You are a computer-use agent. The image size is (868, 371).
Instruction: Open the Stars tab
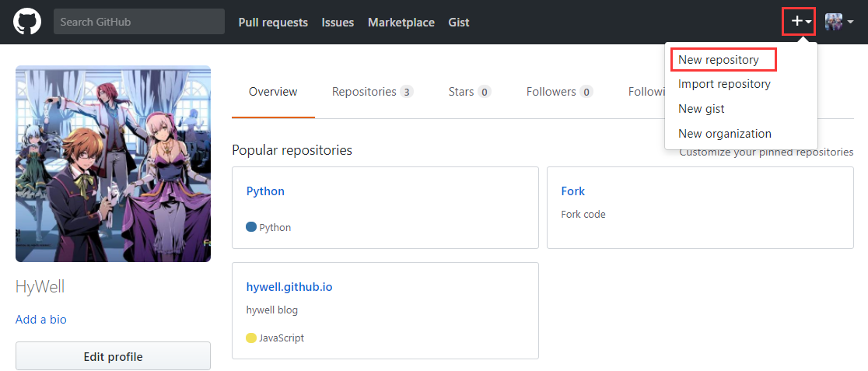click(x=470, y=92)
